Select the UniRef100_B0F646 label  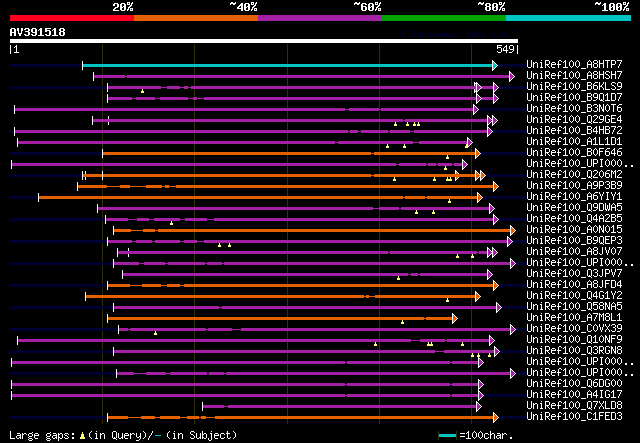tap(574, 153)
